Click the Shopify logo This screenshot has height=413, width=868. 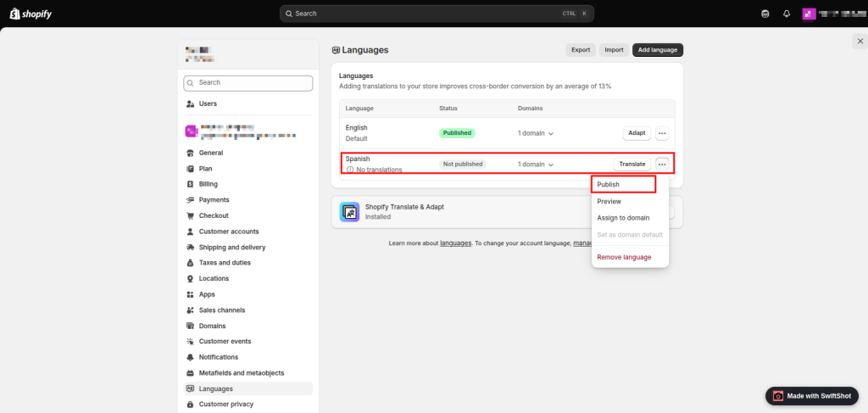point(31,14)
